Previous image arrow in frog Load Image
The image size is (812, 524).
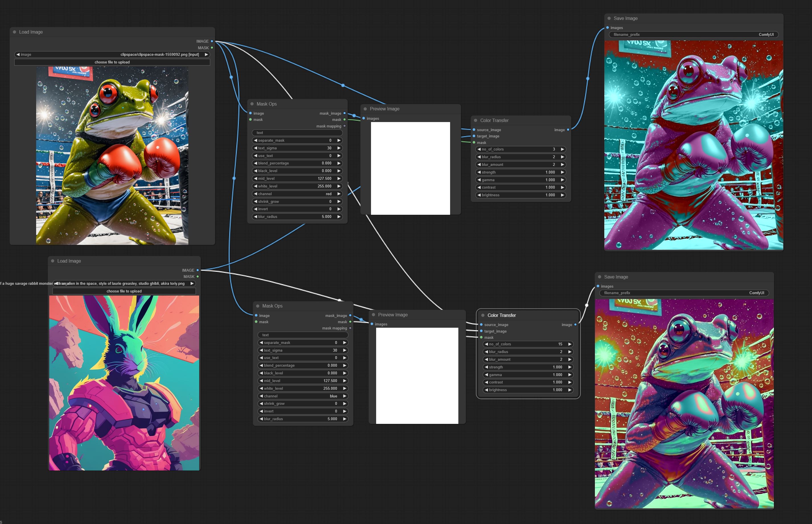18,54
